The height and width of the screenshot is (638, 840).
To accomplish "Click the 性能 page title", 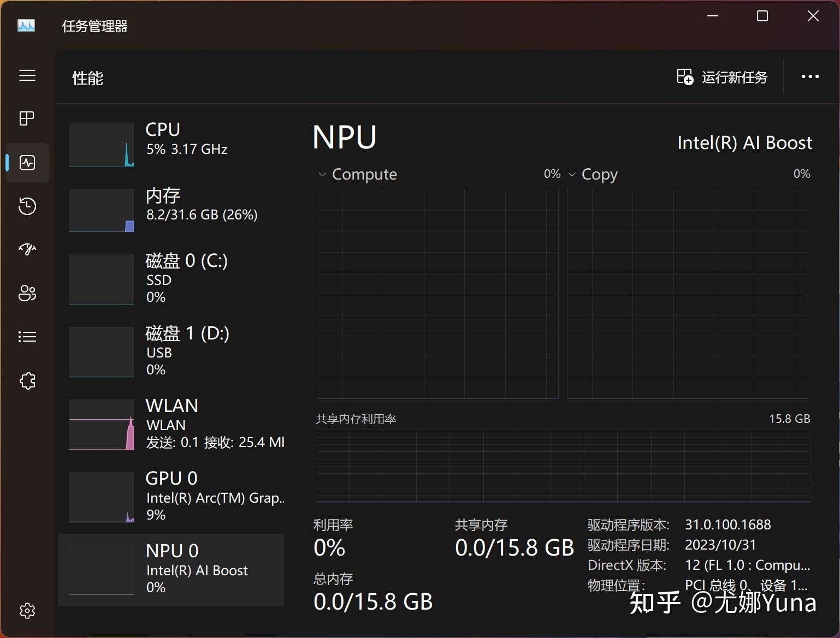I will 87,78.
